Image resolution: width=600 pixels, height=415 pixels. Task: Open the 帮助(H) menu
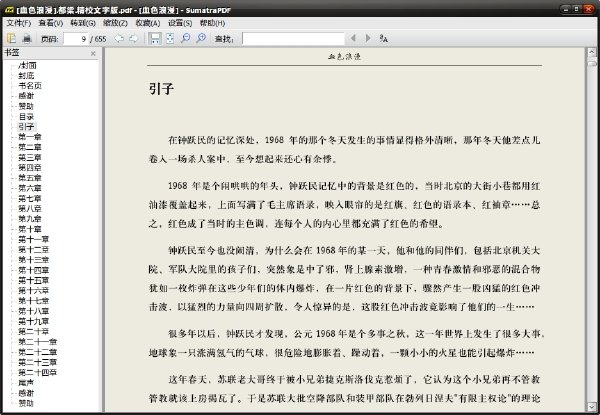point(212,23)
